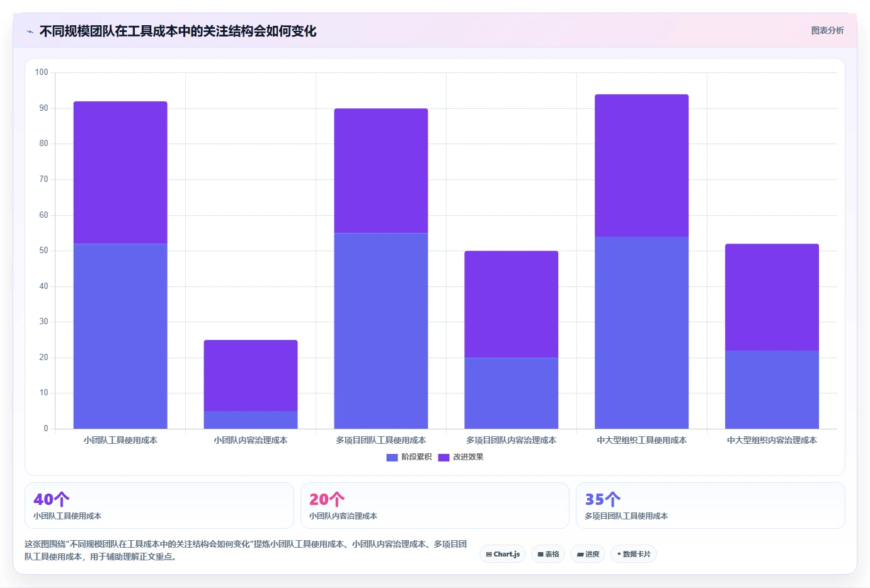The width and height of the screenshot is (870, 588).
Task: Click the 35个 多项目团队工具使用成本 card
Action: [711, 506]
